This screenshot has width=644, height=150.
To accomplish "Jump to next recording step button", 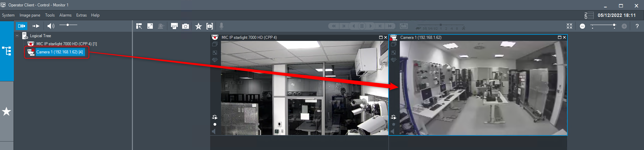I will pos(380,26).
